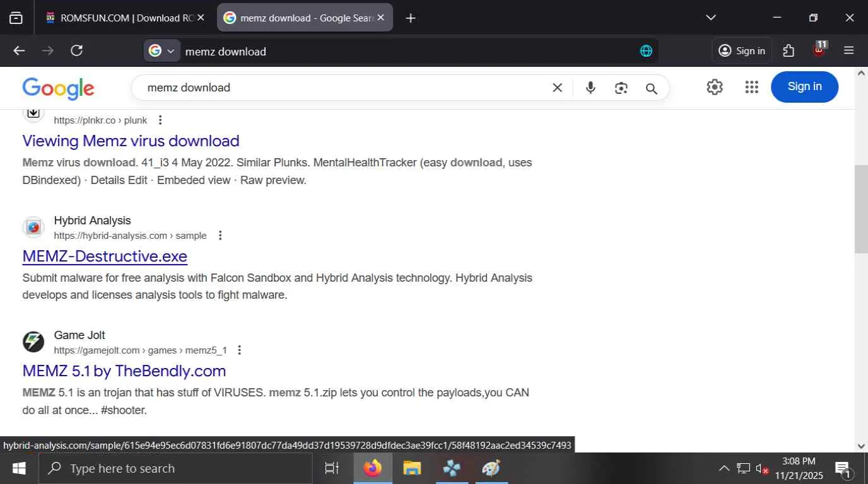Click the gamejolt.com › games › memz5_1 URL
The width and height of the screenshot is (868, 484).
click(140, 350)
